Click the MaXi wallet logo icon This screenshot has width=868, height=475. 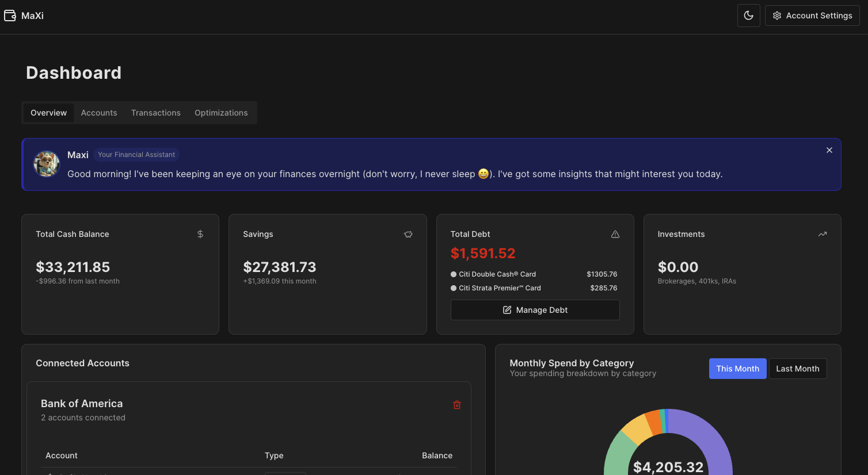point(10,16)
